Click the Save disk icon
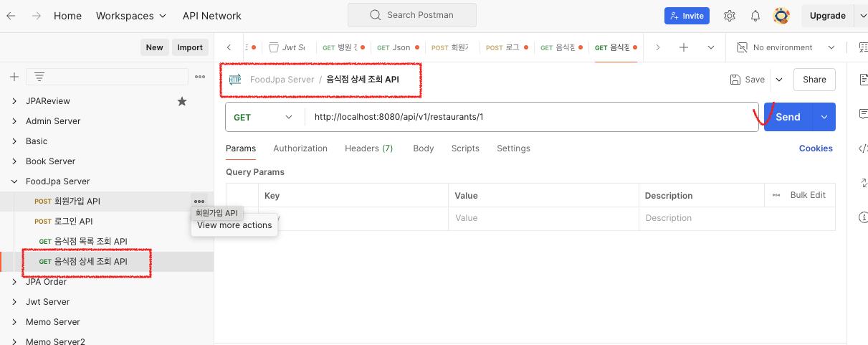The width and height of the screenshot is (868, 345). click(735, 80)
